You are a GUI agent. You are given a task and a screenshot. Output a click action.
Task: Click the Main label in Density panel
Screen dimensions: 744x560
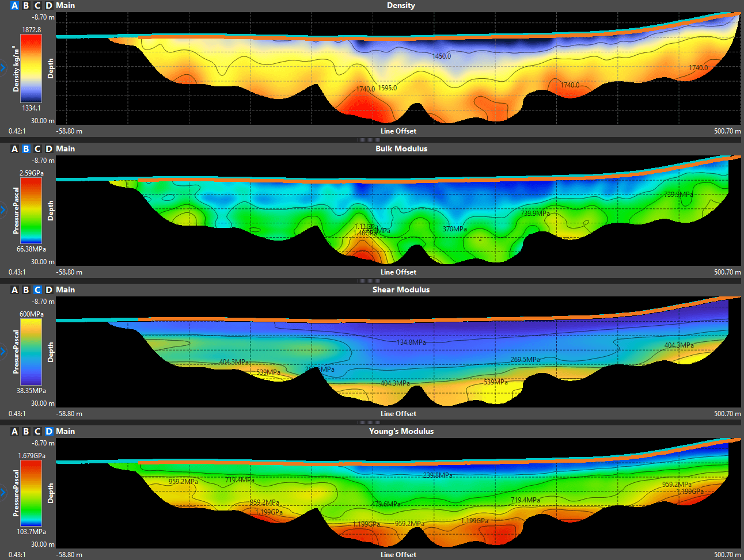click(x=65, y=5)
